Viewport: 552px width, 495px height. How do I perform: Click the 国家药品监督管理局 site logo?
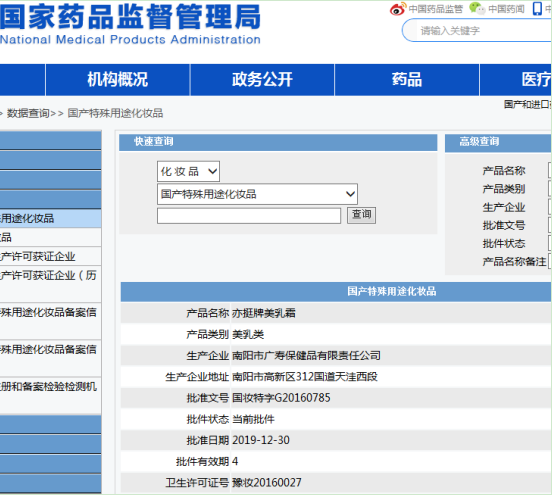point(130,24)
